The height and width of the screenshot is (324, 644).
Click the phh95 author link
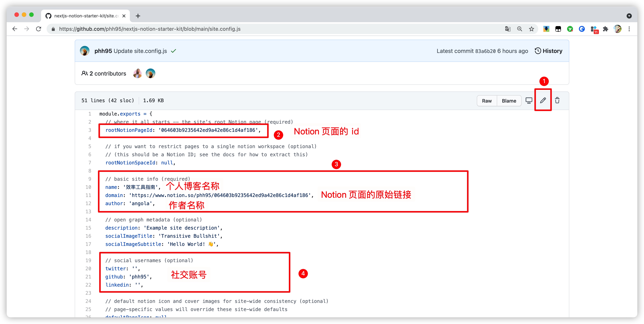point(103,51)
